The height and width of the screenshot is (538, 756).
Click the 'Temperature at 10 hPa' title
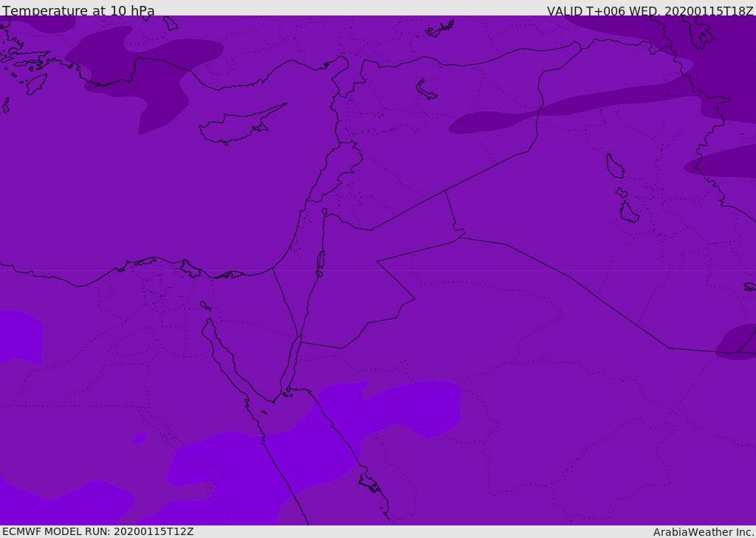[78, 10]
